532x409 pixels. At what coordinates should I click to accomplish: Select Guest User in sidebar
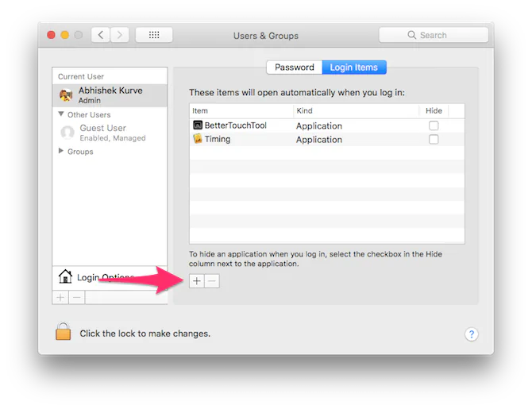110,133
